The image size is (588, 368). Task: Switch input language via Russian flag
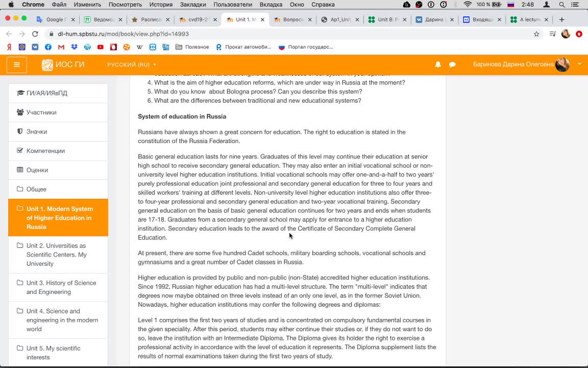[x=510, y=5]
